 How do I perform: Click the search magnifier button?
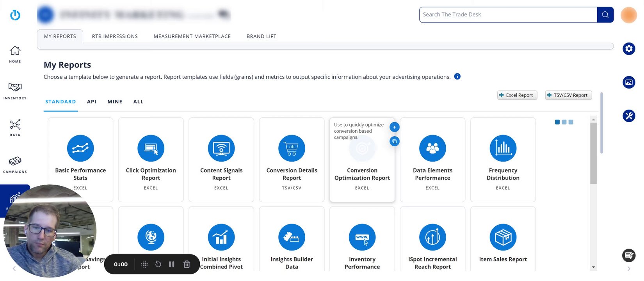pyautogui.click(x=605, y=15)
